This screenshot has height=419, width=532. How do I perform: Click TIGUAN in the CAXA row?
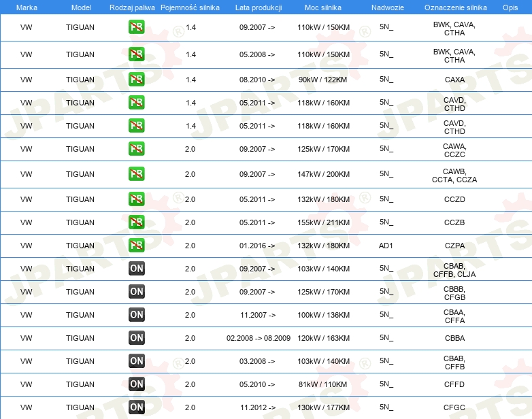[80, 80]
